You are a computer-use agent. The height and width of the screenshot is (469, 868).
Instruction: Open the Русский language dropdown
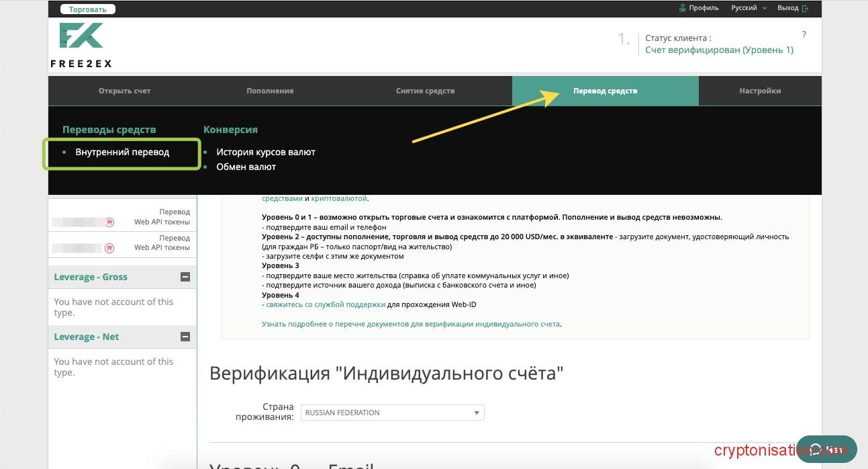click(x=748, y=8)
